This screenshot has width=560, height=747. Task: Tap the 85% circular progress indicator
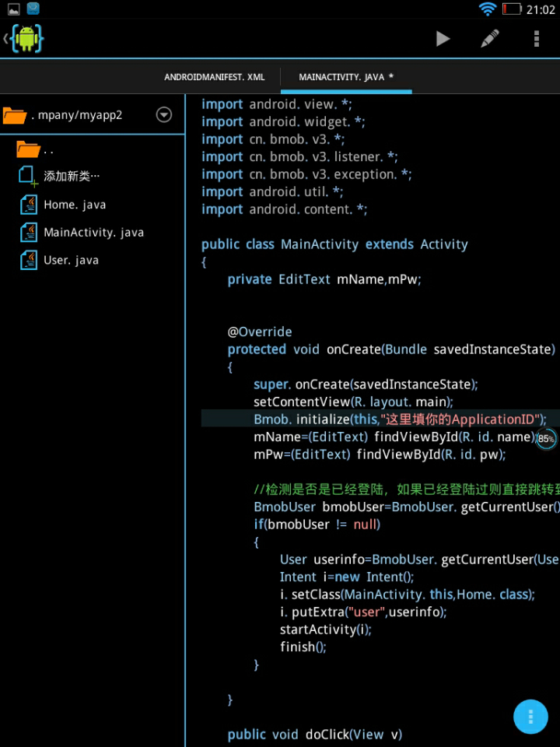[x=546, y=439]
